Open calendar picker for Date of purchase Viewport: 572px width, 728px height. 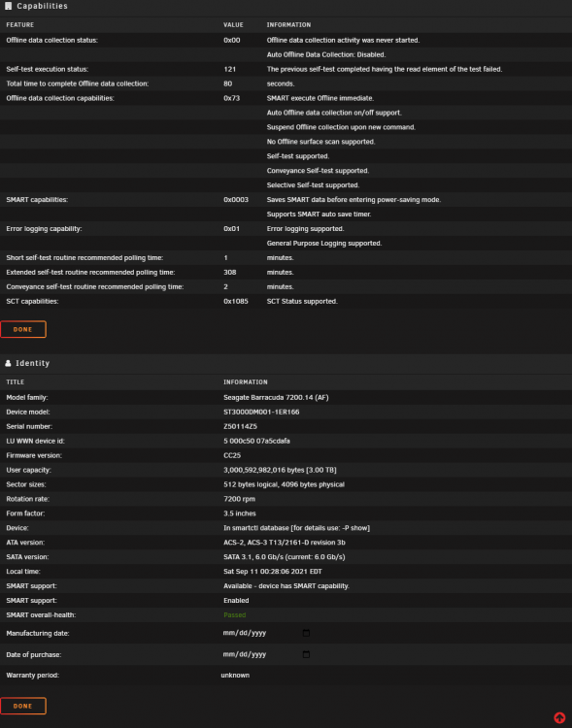point(306,654)
